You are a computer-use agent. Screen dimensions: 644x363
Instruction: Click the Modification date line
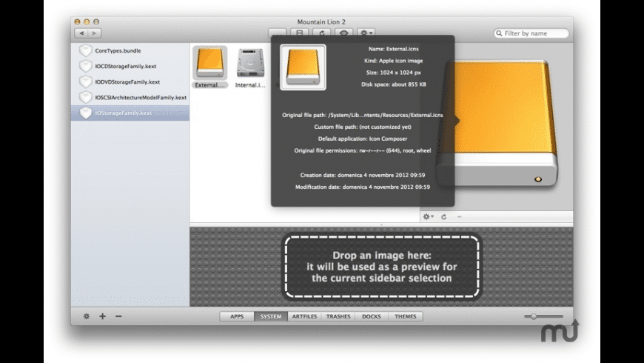pyautogui.click(x=362, y=187)
